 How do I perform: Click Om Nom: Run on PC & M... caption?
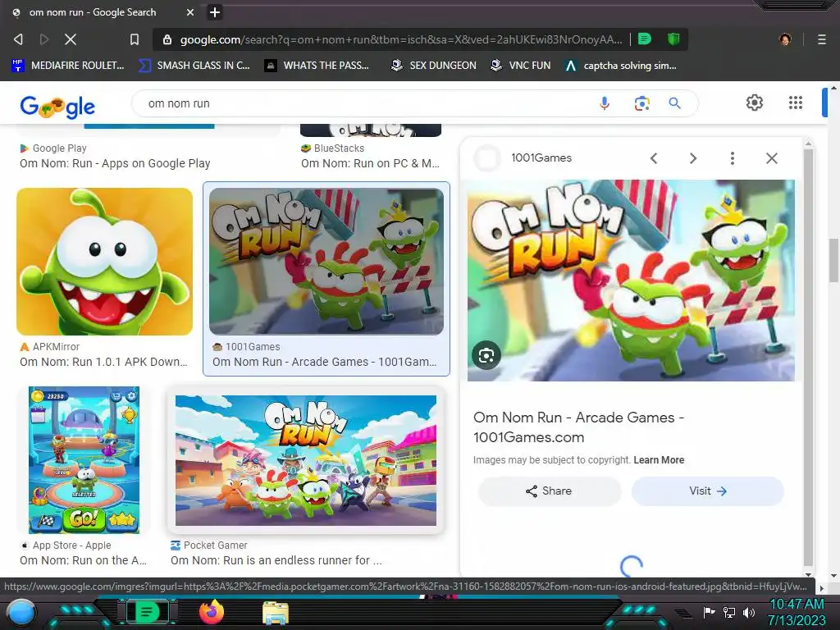coord(370,163)
